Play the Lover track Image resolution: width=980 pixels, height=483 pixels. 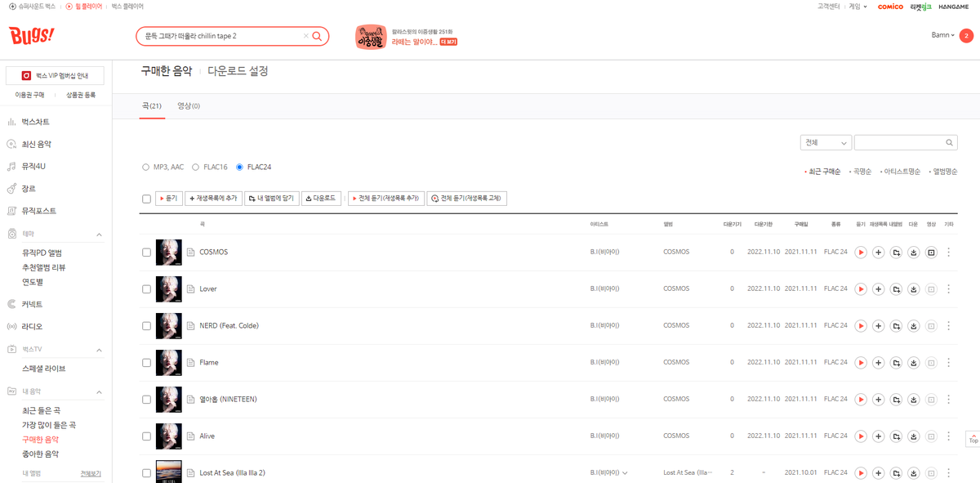(x=861, y=289)
